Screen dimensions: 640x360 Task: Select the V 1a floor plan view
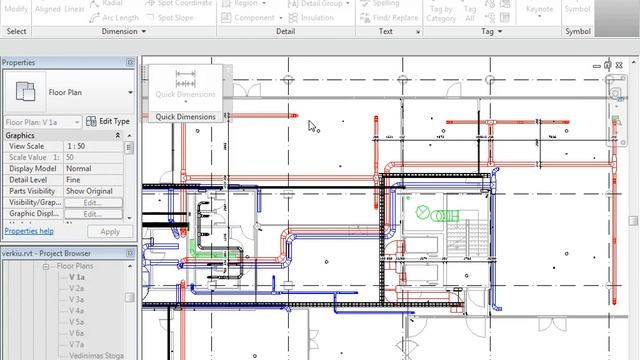tap(77, 277)
